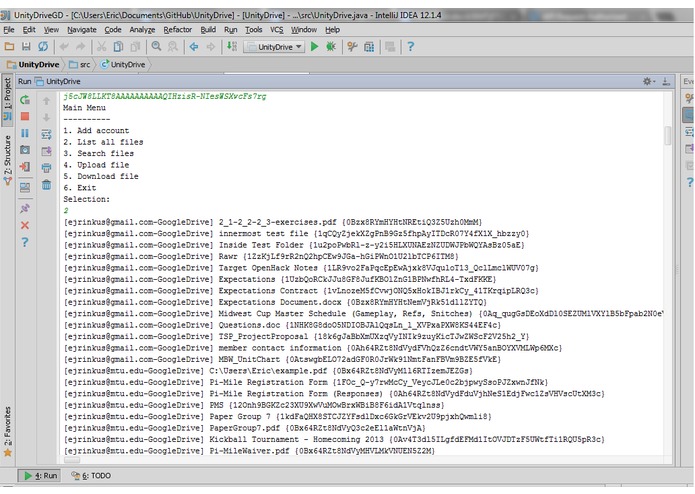Open UnityDrive run configuration dropdown
This screenshot has width=695, height=494.
click(274, 47)
